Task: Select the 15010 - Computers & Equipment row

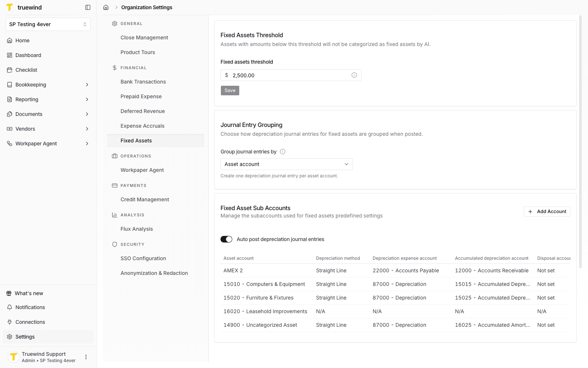Action: pos(395,284)
